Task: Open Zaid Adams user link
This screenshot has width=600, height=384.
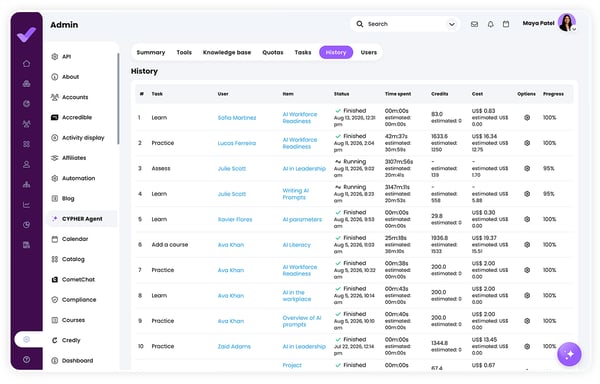Action: coord(234,347)
